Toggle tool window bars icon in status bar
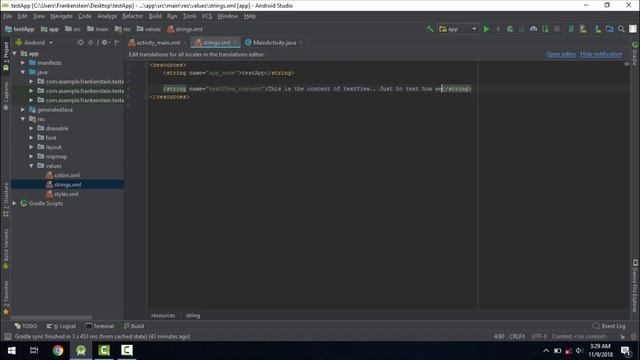 7,336
